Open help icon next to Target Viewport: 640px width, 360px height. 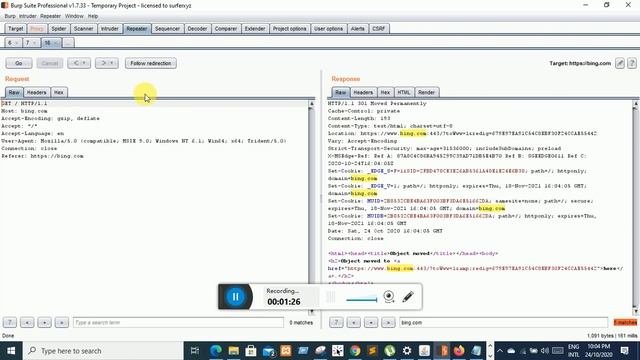[x=632, y=63]
